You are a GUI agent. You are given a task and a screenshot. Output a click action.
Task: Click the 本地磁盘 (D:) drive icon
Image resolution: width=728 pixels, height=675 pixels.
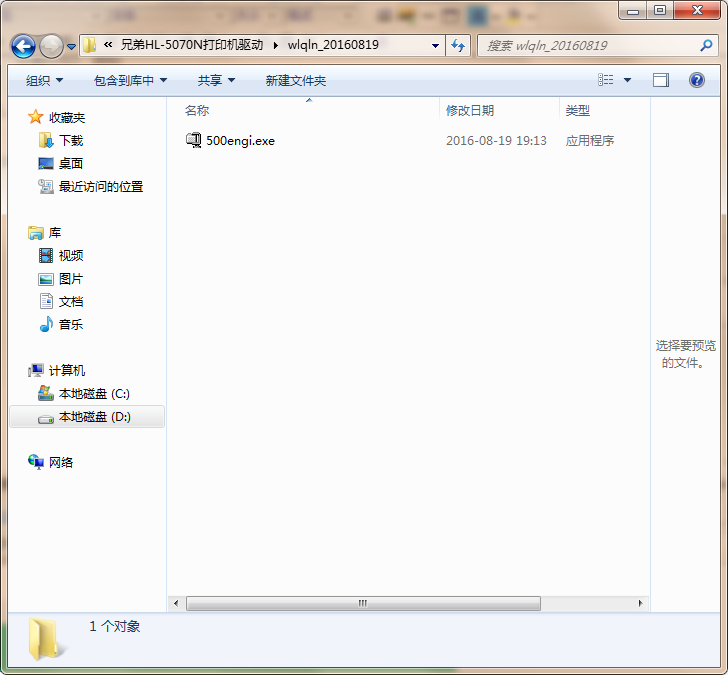click(x=46, y=418)
